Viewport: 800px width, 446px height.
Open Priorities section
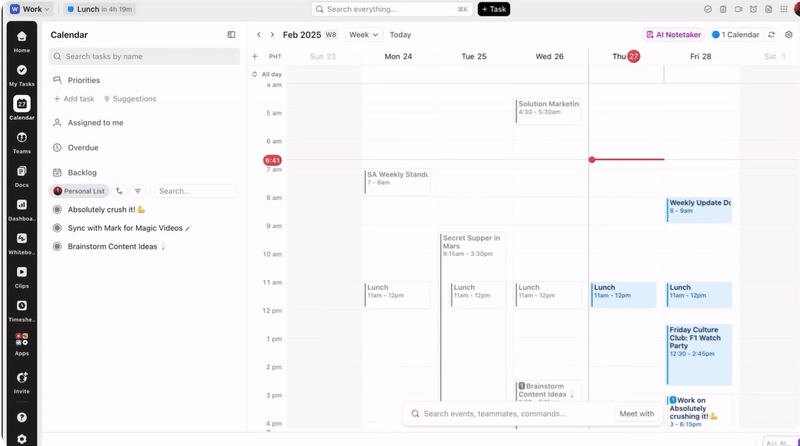pyautogui.click(x=83, y=80)
